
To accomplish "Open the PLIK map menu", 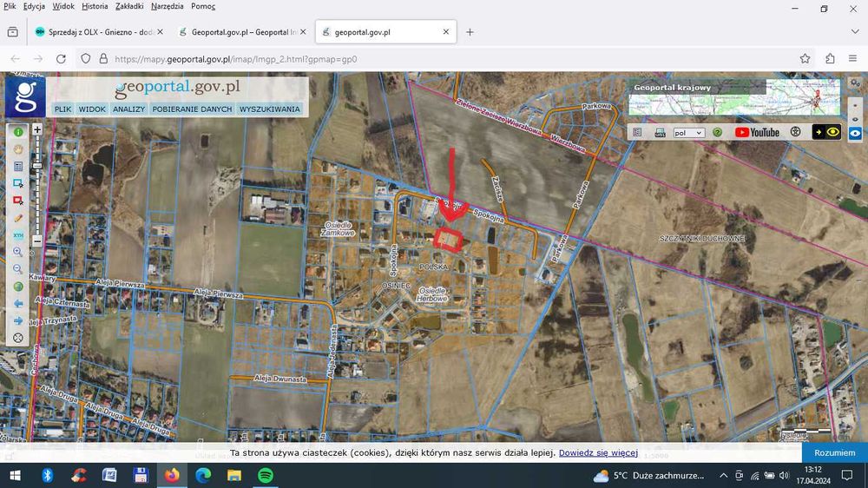I will pos(62,109).
